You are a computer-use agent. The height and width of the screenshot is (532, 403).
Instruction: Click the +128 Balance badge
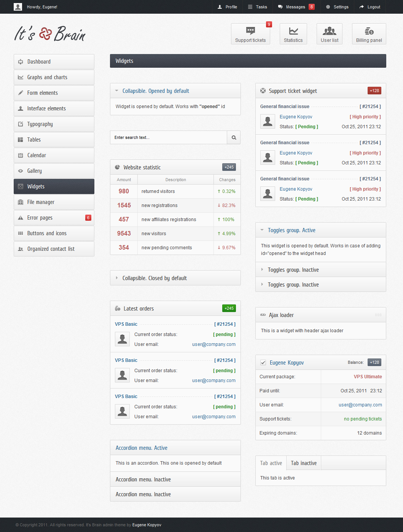click(374, 362)
